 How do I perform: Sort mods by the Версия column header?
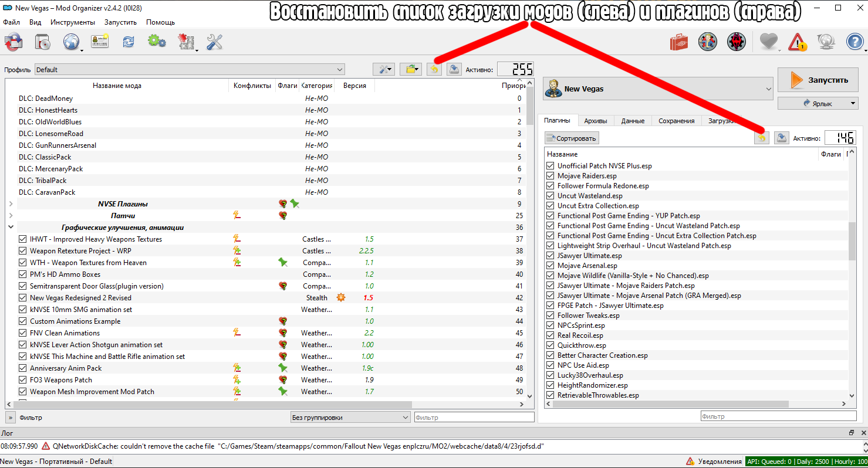[354, 86]
